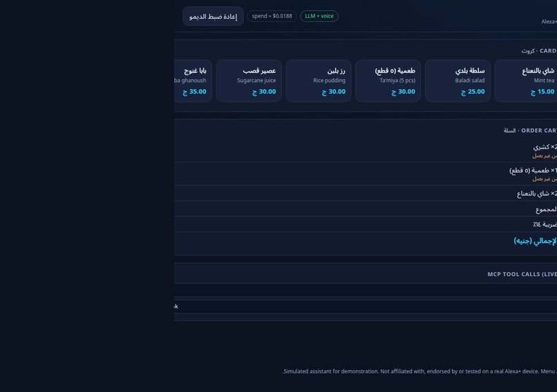
Task: Click the MCP TOOL CALLS heading
Action: point(522,274)
